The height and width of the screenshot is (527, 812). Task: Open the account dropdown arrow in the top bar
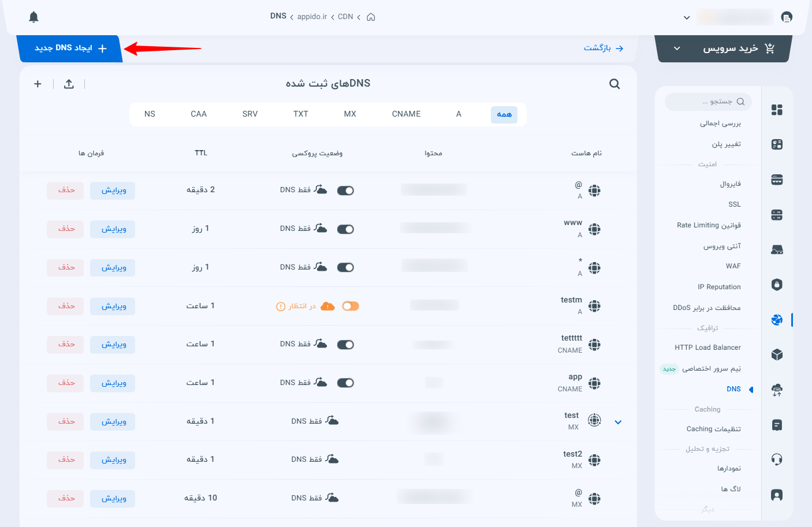tap(687, 17)
